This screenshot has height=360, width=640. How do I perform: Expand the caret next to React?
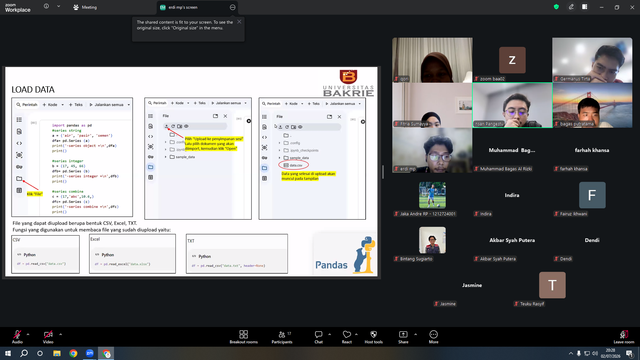pyautogui.click(x=356, y=334)
